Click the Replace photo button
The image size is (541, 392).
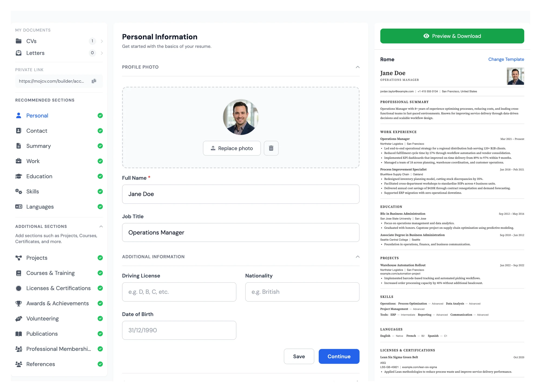pyautogui.click(x=232, y=148)
